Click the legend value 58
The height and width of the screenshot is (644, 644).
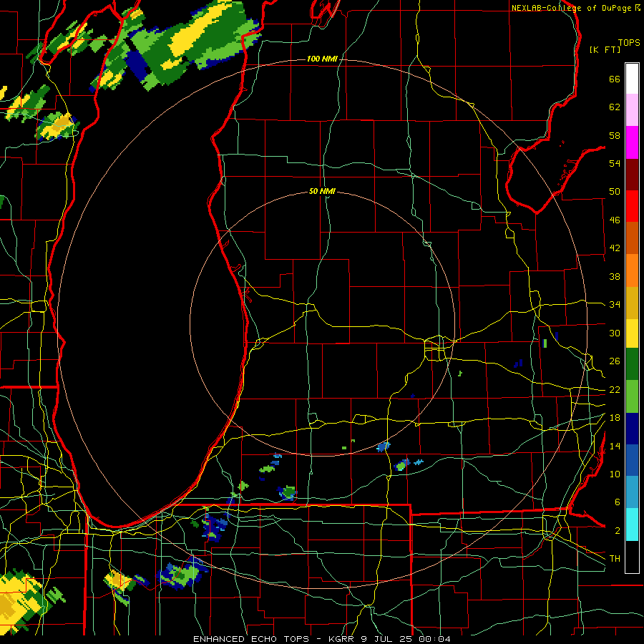point(615,135)
